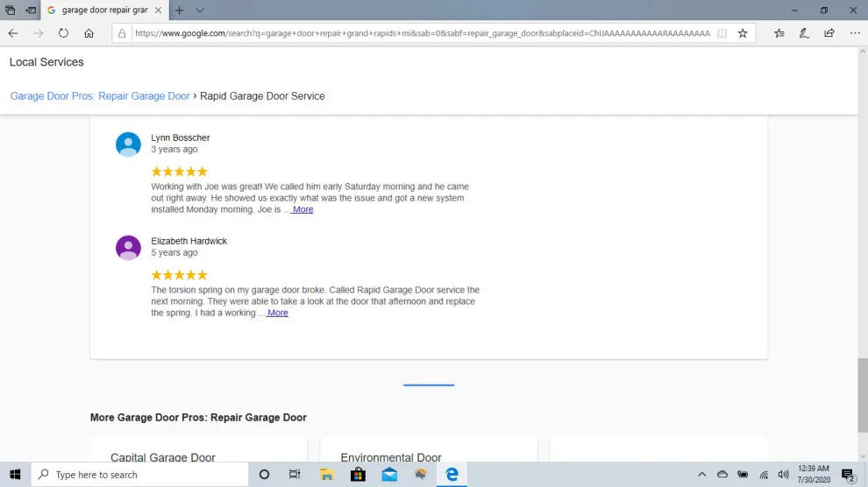Open Mail app from taskbar
Image resolution: width=868 pixels, height=487 pixels.
pyautogui.click(x=389, y=474)
